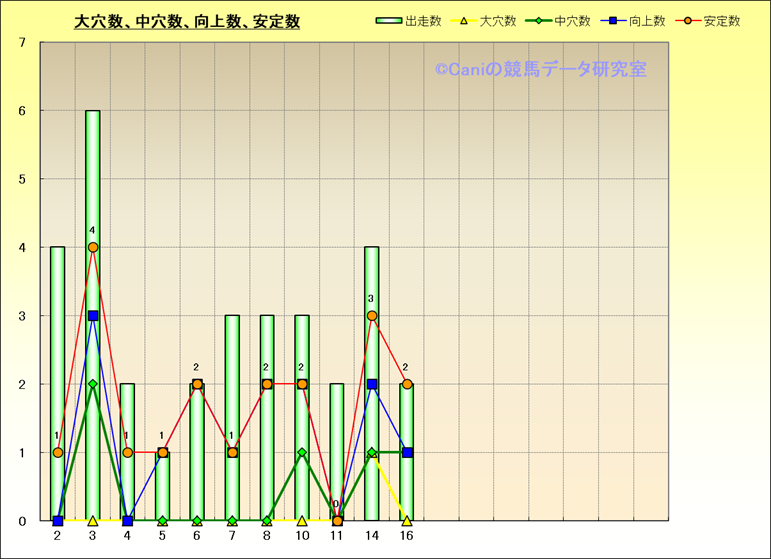Select the orange circle marker above category 6
Image resolution: width=771 pixels, height=559 pixels.
pos(197,384)
